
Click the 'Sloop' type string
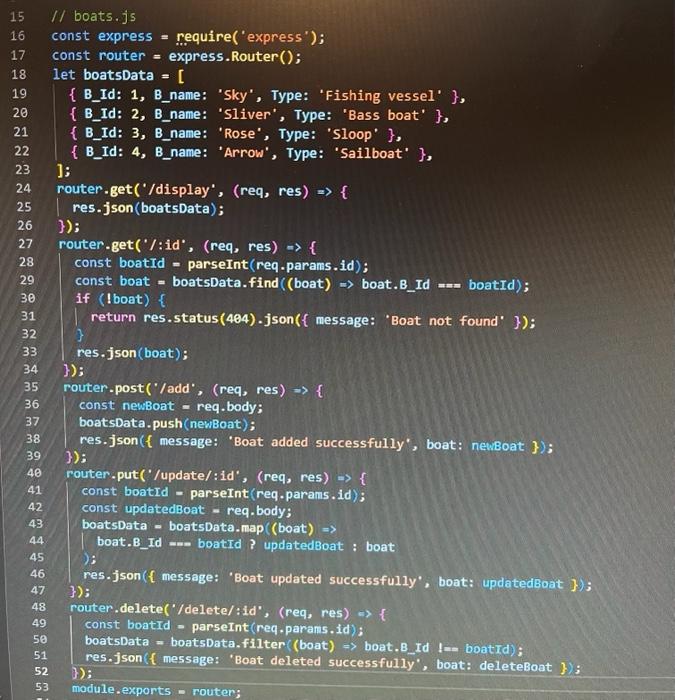click(353, 134)
